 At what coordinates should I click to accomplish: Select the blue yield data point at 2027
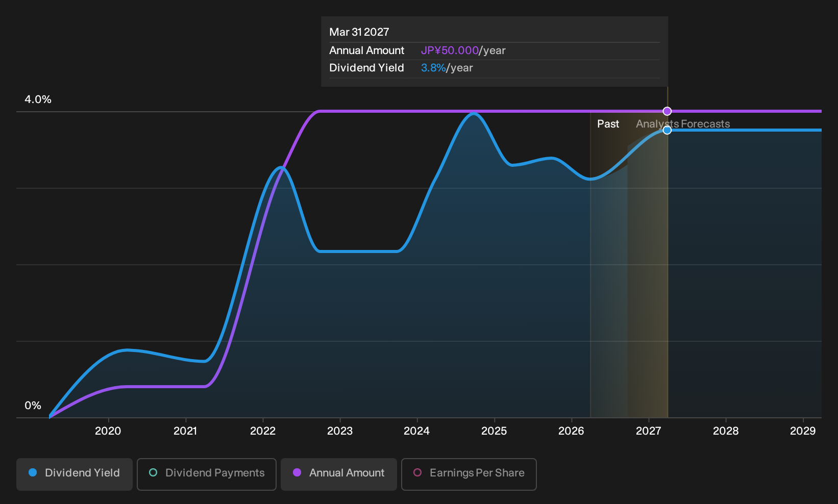tap(667, 130)
